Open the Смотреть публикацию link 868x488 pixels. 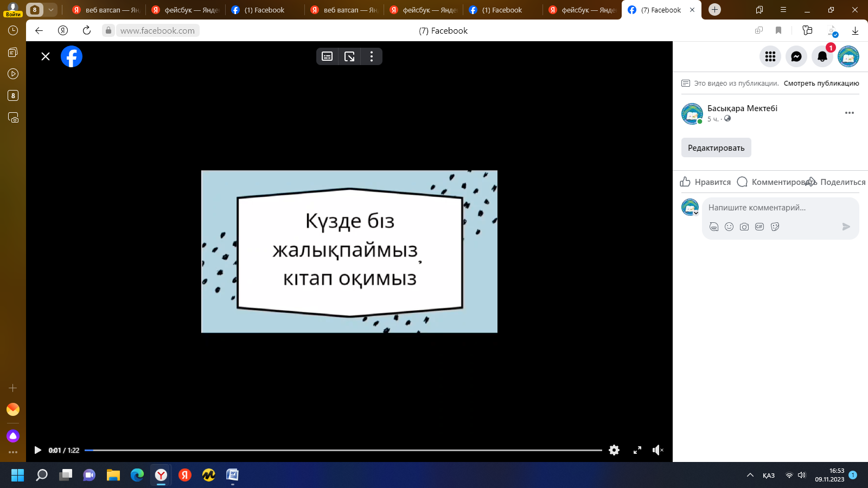821,84
